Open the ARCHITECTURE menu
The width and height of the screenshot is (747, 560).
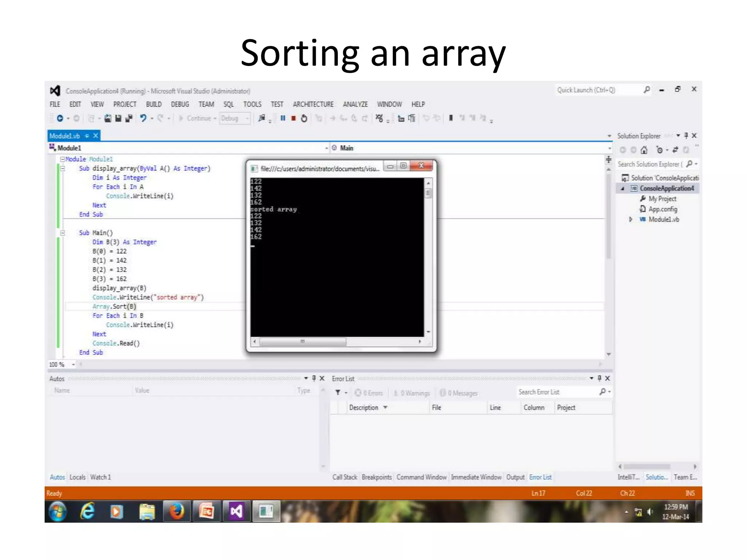click(313, 104)
